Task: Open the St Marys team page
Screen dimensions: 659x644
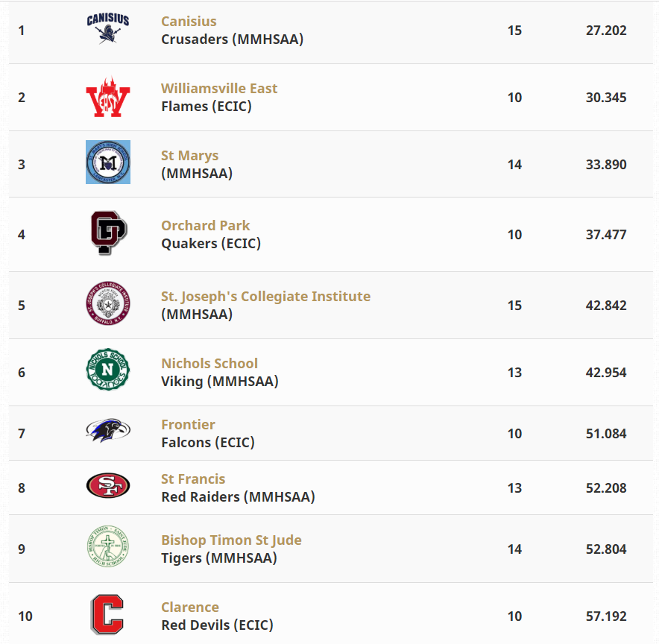Action: click(x=189, y=156)
